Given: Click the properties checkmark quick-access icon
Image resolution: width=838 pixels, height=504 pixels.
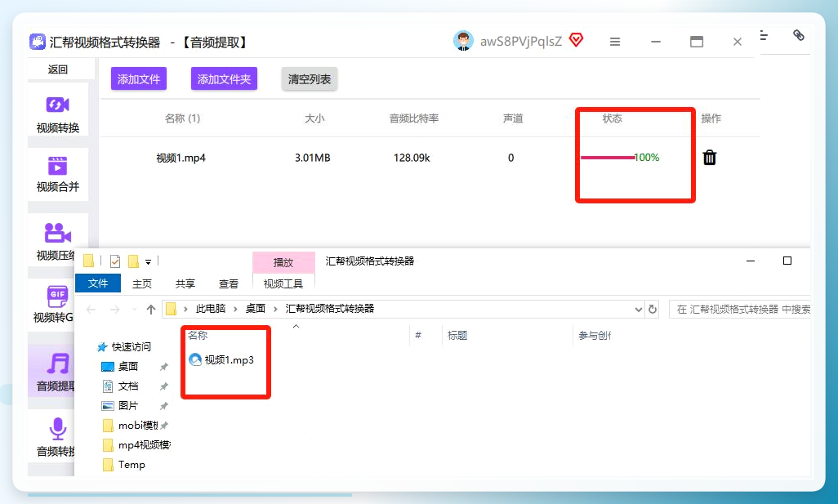Looking at the screenshot, I should coord(115,261).
